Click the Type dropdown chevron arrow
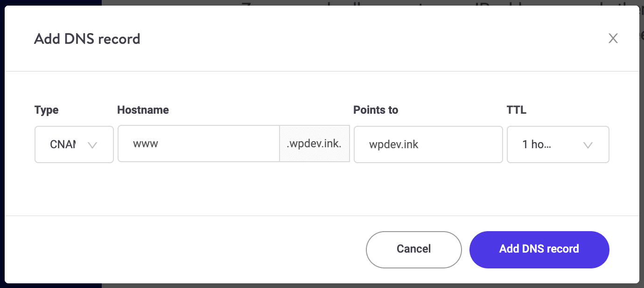Screen dimensions: 644x288 (93, 145)
